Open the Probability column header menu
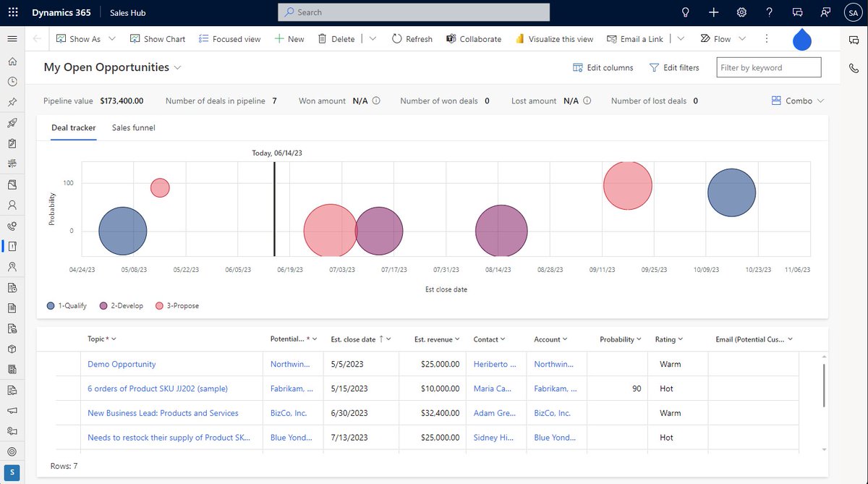The width and height of the screenshot is (868, 484). point(621,339)
